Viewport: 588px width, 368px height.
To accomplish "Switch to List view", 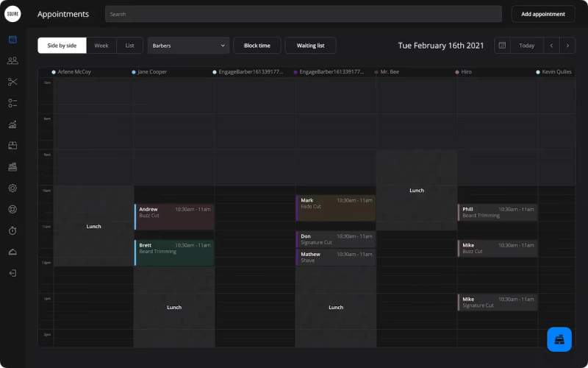I will pos(130,46).
